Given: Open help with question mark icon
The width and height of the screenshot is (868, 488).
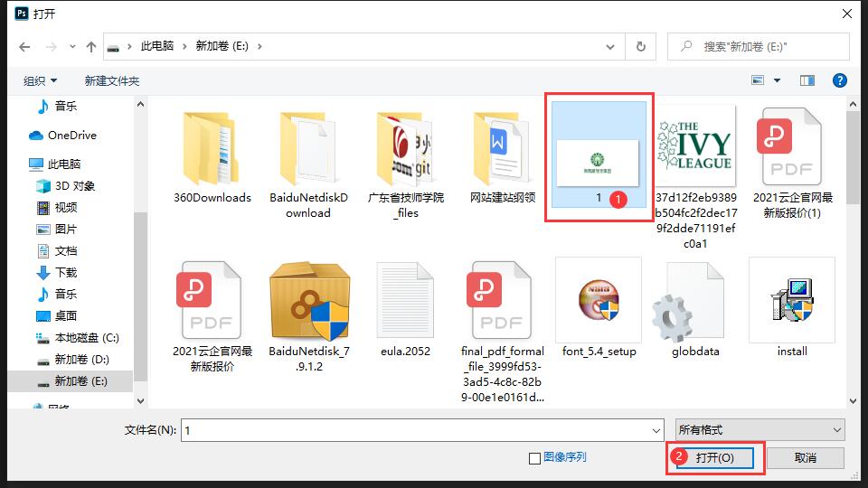Looking at the screenshot, I should click(x=840, y=80).
